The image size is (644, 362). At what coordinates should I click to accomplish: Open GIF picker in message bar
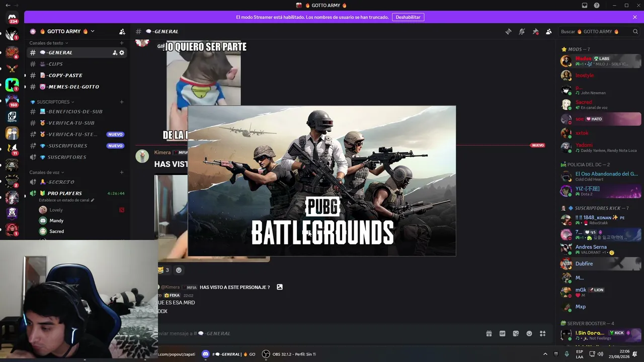tap(502, 333)
